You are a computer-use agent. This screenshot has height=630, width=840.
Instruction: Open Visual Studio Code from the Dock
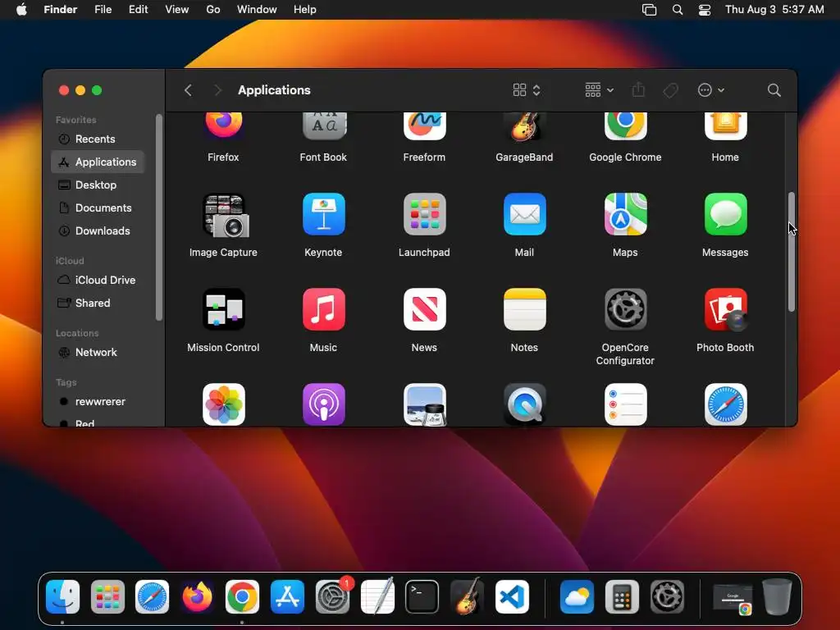(x=512, y=597)
